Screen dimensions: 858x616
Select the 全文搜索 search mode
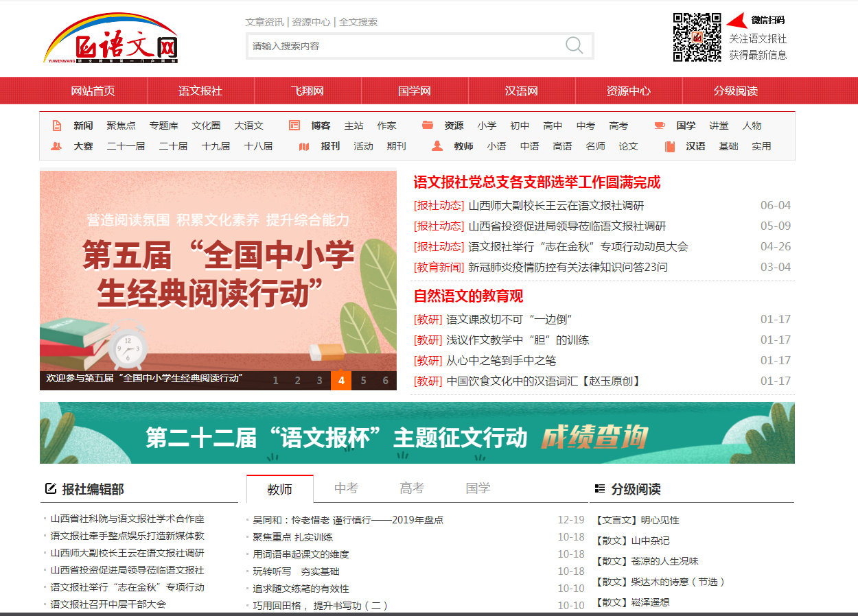[358, 22]
